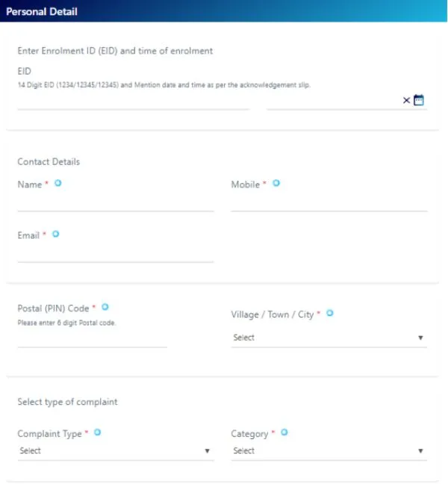Show Postal (PIN) Code info tooltip

tap(105, 307)
